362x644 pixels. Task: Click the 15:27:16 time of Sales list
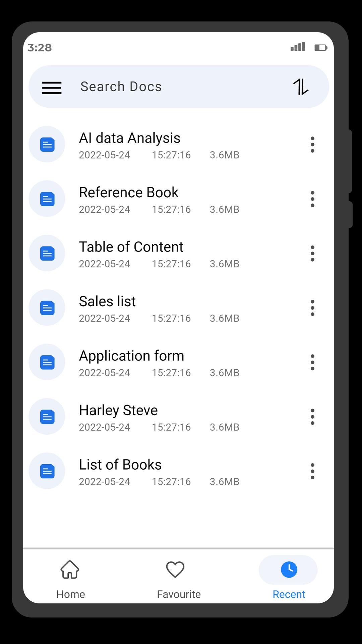(x=171, y=318)
